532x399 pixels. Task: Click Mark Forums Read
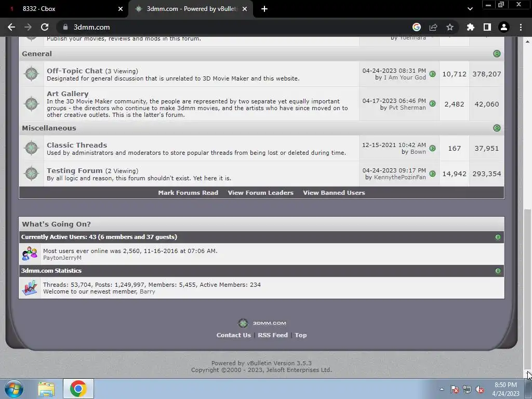pyautogui.click(x=188, y=193)
